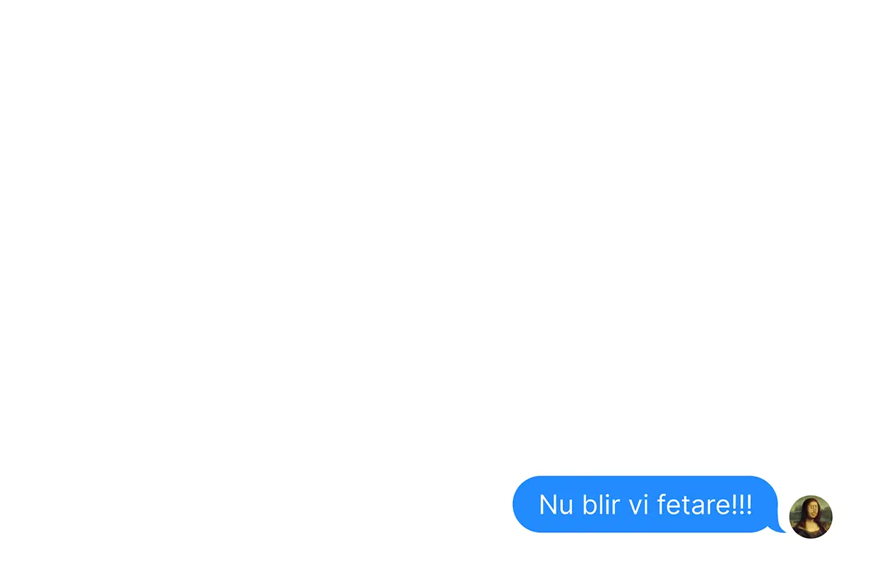Click the Mona Lisa profile avatar

(811, 517)
